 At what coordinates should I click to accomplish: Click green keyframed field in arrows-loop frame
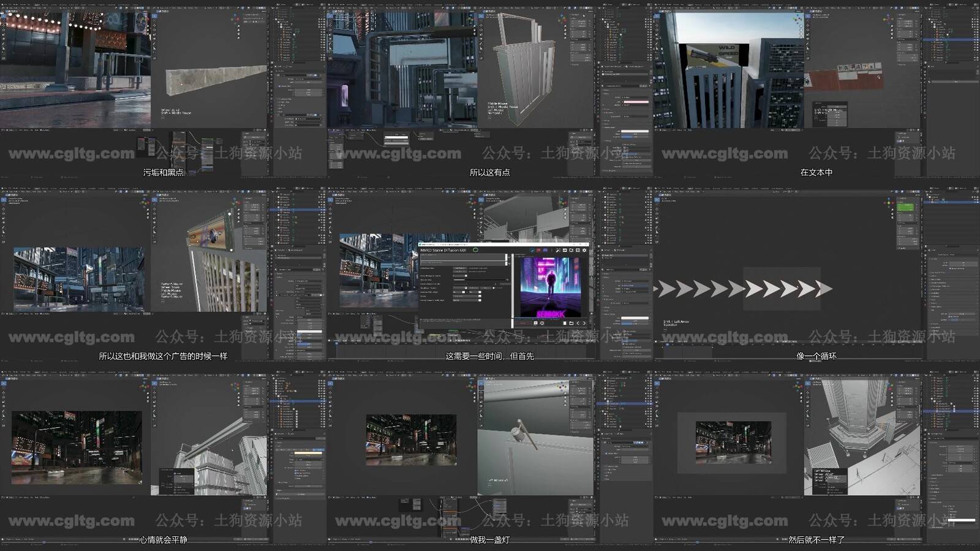coord(906,207)
